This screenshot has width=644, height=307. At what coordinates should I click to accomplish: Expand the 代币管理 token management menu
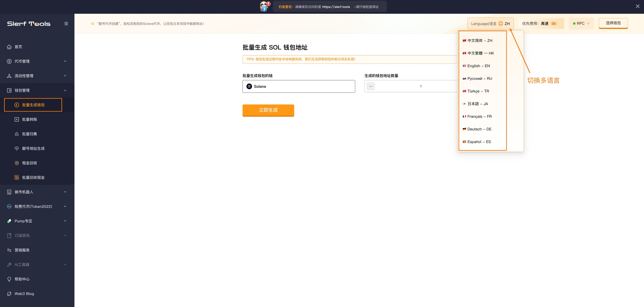coord(37,61)
